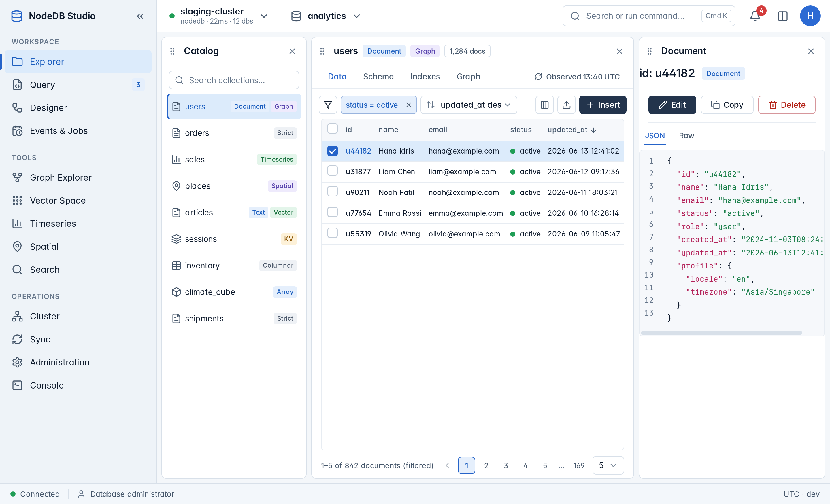Click the Edit document button
830x504 pixels.
672,105
